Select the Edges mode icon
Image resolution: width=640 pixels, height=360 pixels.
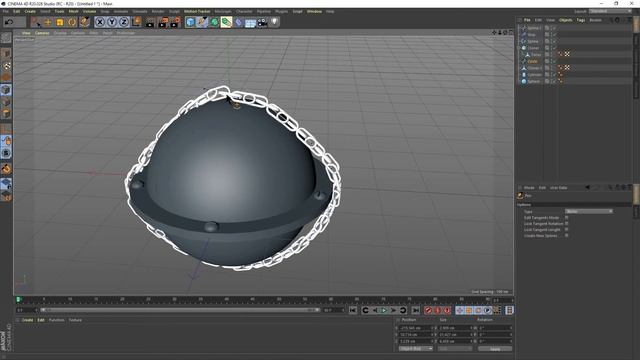coord(6,102)
